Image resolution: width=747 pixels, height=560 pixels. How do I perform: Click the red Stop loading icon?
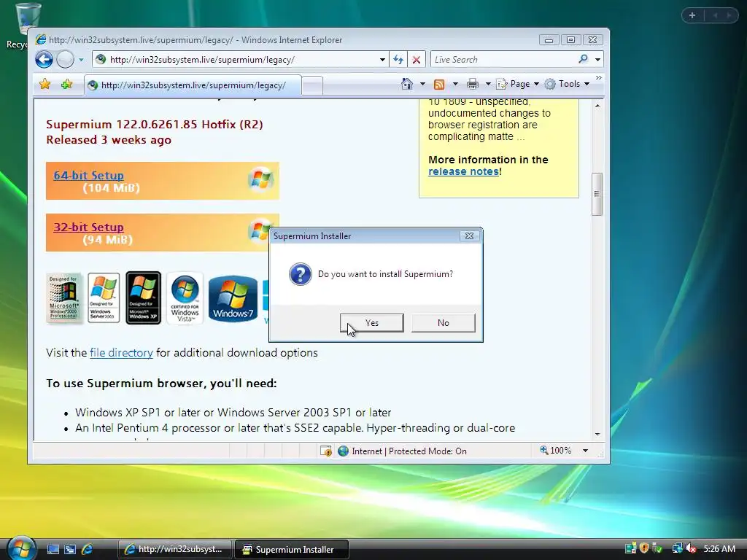[417, 60]
